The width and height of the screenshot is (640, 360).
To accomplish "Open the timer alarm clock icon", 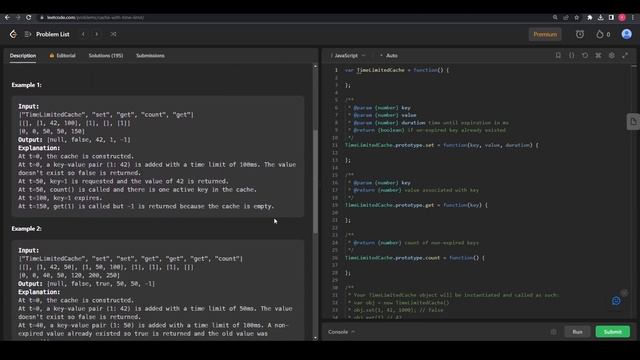I will (x=580, y=34).
